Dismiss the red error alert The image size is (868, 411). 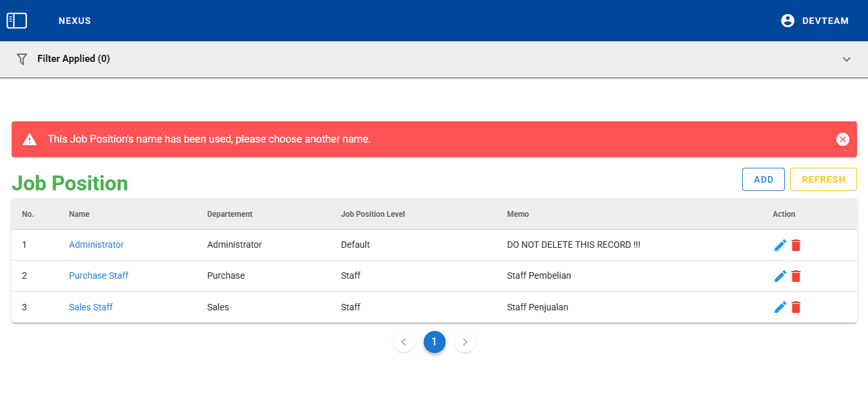click(842, 139)
